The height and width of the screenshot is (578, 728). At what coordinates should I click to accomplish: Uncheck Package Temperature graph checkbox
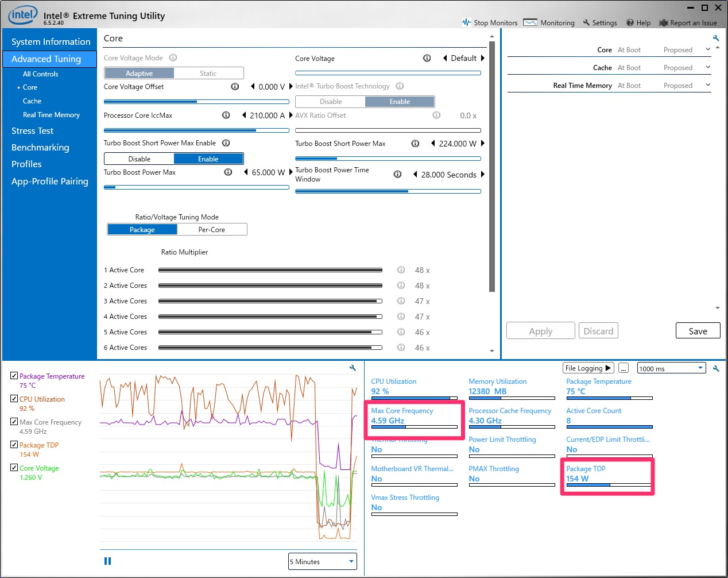click(14, 376)
